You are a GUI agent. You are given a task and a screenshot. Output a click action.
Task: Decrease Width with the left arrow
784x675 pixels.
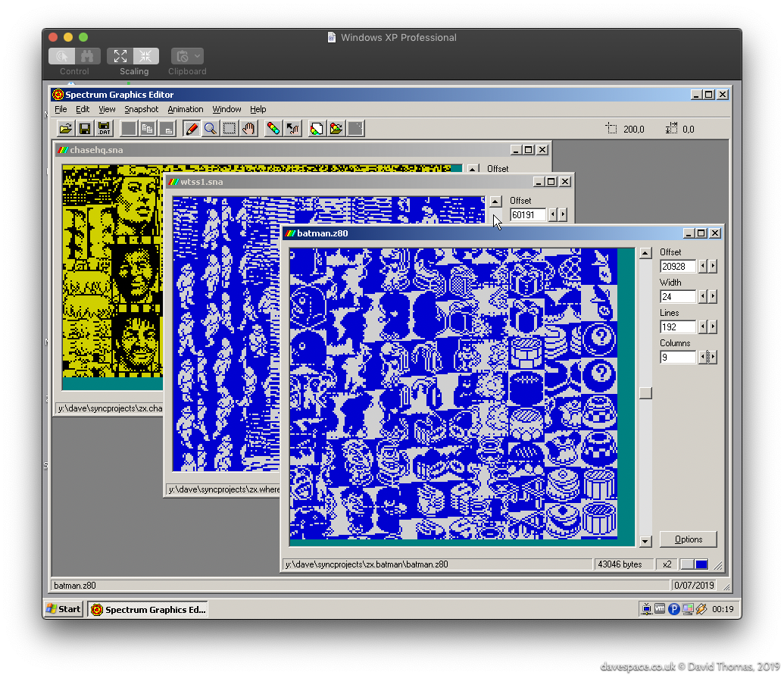tap(702, 296)
